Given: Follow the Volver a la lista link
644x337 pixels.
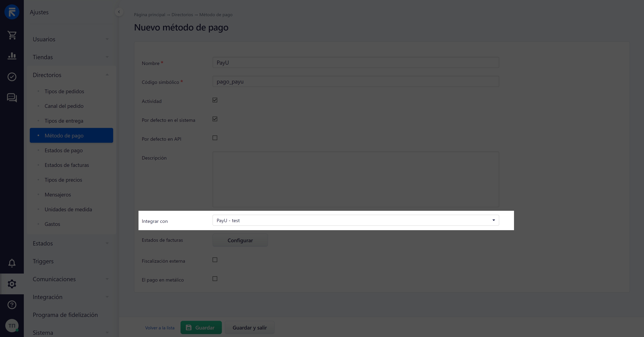Looking at the screenshot, I should tap(160, 328).
